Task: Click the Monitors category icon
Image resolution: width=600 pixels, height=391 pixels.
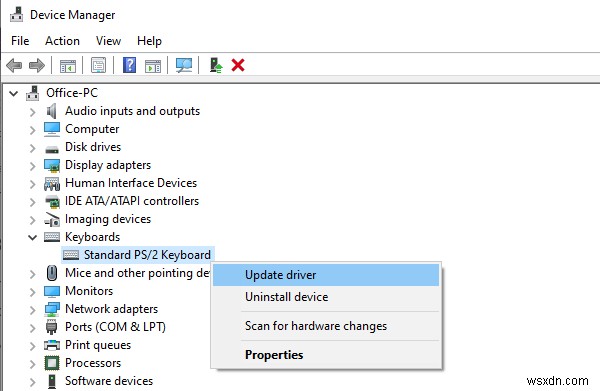Action: pyautogui.click(x=52, y=292)
